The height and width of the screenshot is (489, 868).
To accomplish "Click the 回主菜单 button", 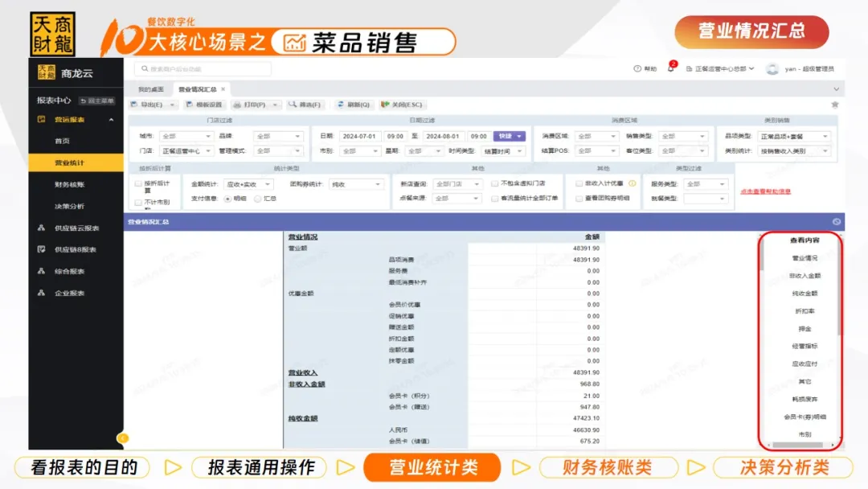I will coord(97,101).
